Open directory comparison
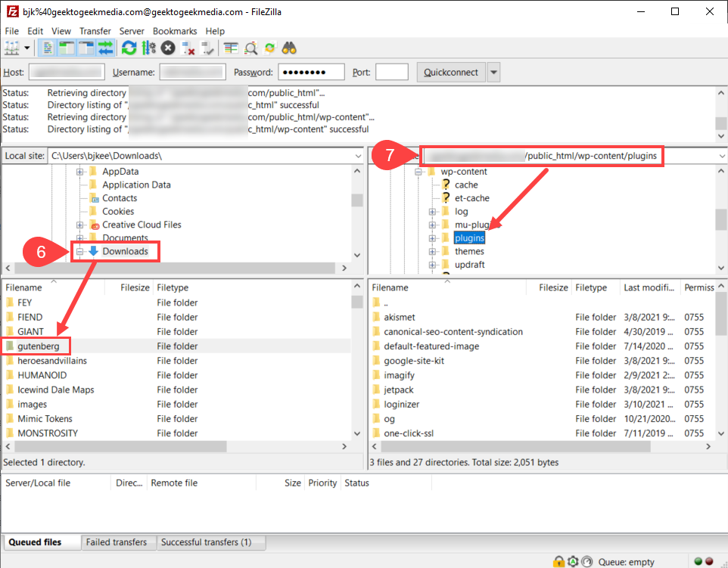This screenshot has width=728, height=568. (232, 47)
